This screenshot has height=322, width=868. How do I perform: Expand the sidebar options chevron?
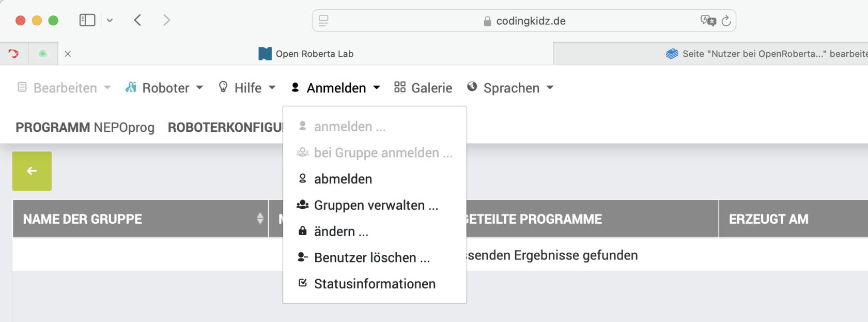coord(110,20)
